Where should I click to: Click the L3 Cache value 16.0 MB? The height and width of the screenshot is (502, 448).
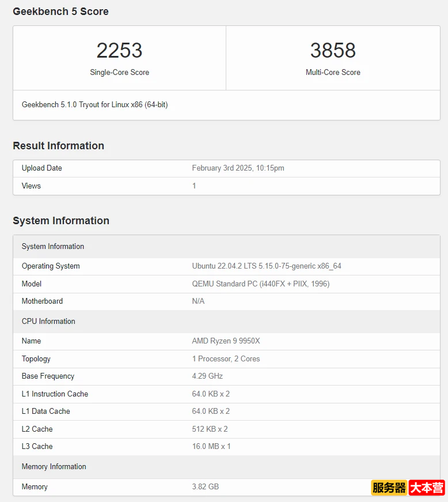[211, 446]
